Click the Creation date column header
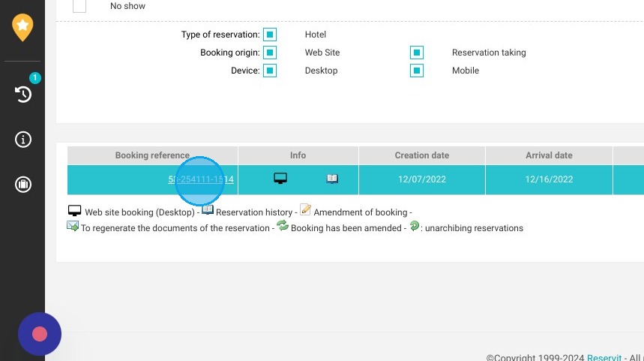 point(422,155)
